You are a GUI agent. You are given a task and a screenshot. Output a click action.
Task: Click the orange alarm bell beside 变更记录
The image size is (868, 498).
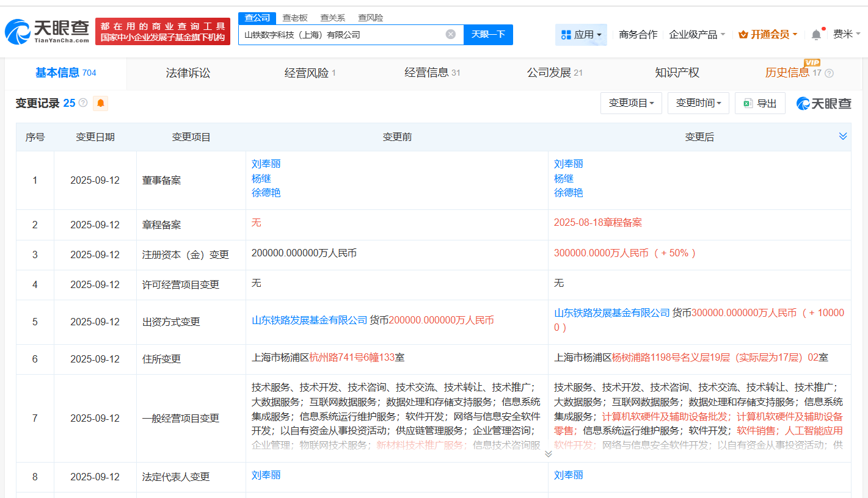(100, 103)
